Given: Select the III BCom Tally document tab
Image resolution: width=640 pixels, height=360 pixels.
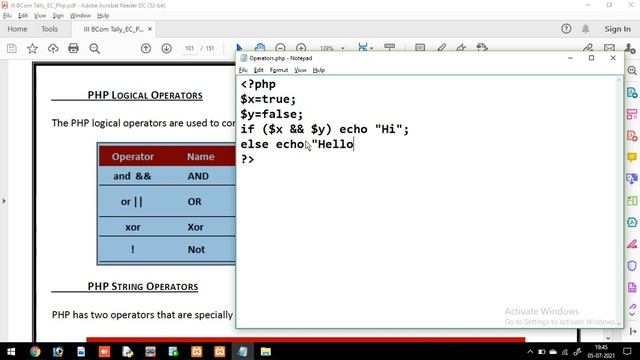Looking at the screenshot, I should 113,29.
